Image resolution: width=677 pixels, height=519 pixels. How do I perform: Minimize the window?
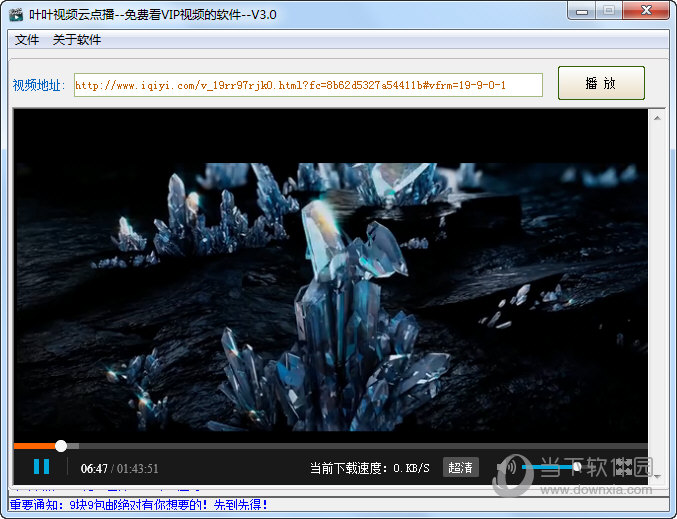582,12
